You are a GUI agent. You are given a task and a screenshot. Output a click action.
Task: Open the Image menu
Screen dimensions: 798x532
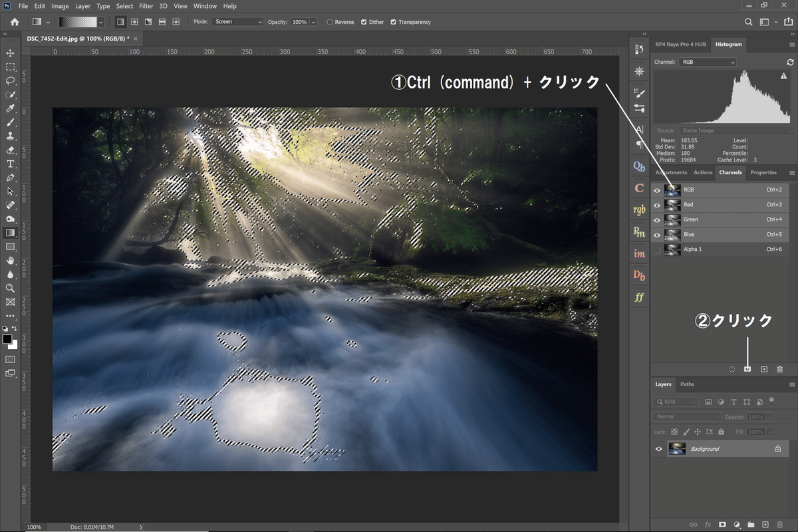[60, 6]
